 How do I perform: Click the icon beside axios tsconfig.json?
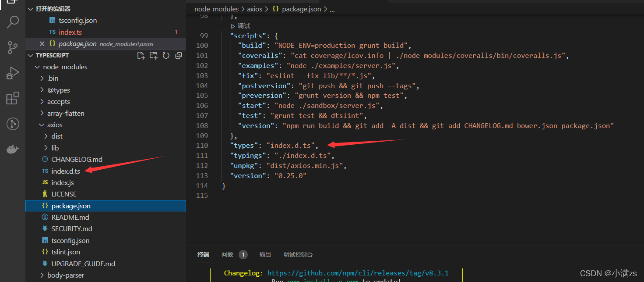(45, 240)
